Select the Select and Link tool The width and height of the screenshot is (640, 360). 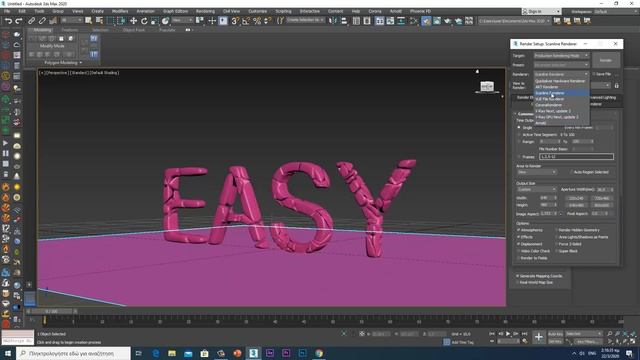(x=31, y=21)
